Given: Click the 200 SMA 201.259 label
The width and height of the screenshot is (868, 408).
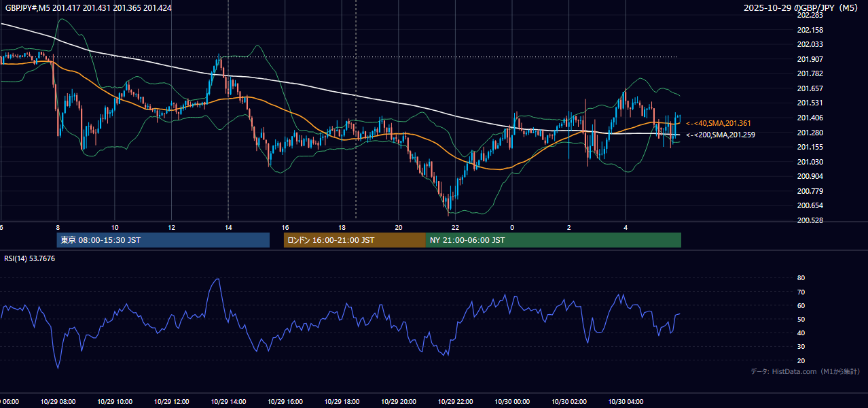Looking at the screenshot, I should [x=721, y=135].
